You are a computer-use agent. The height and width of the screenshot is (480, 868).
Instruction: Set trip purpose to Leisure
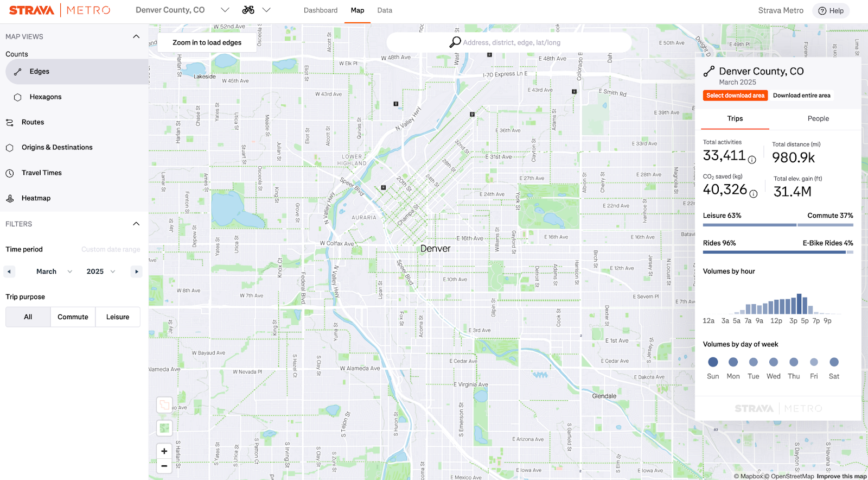118,317
